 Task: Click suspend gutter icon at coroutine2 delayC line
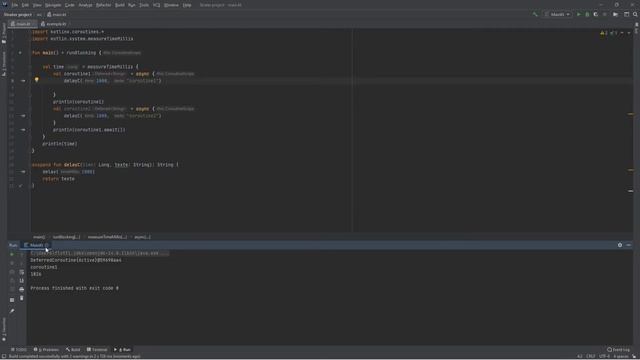(x=23, y=116)
